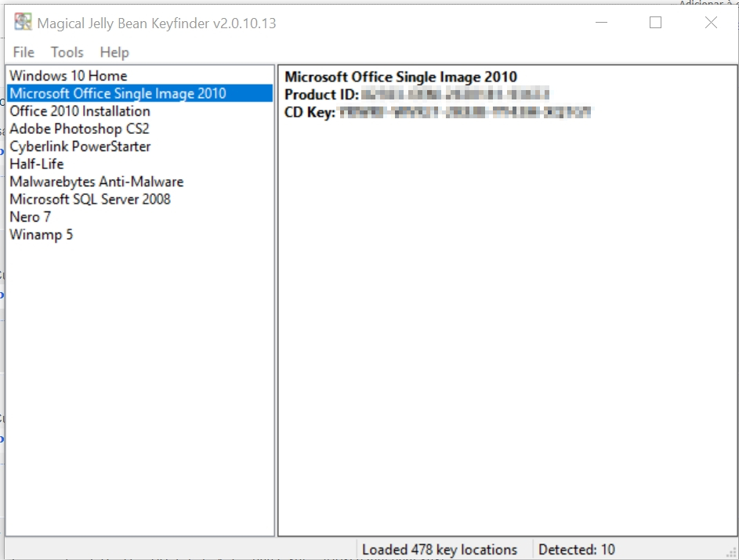Viewport: 739px width, 560px height.
Task: Click the window resize grip in status bar
Action: [x=732, y=554]
